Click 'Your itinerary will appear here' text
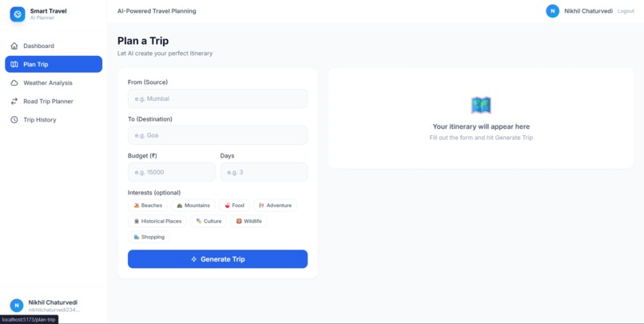 pos(481,126)
